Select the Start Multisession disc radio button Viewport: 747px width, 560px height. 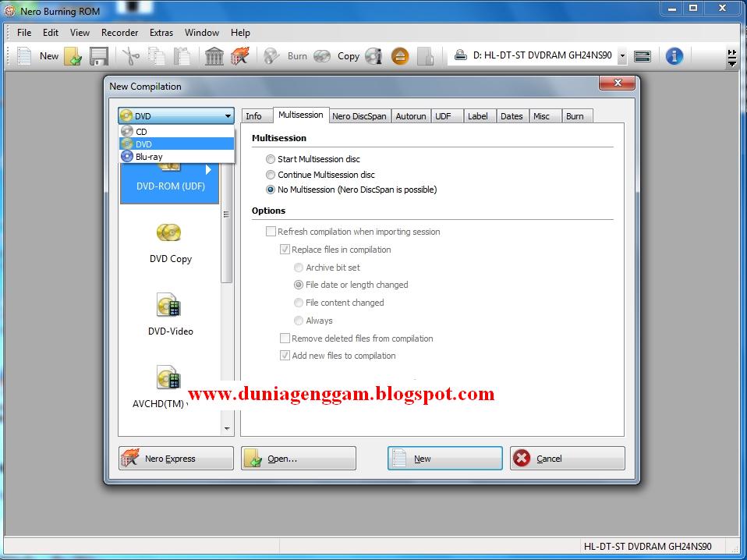[x=271, y=159]
